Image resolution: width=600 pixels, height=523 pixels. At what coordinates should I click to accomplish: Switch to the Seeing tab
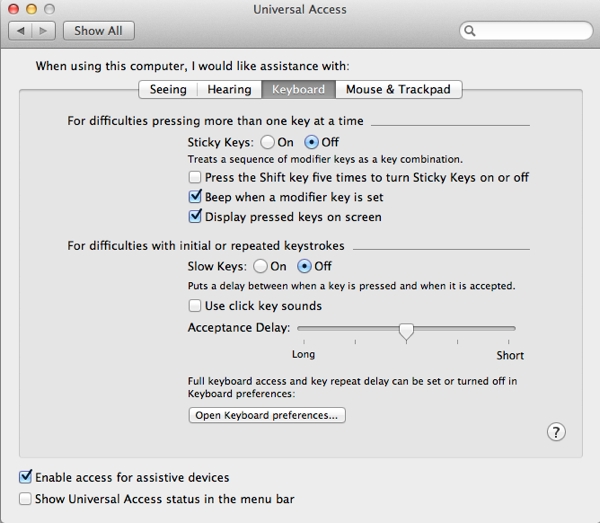(x=168, y=90)
